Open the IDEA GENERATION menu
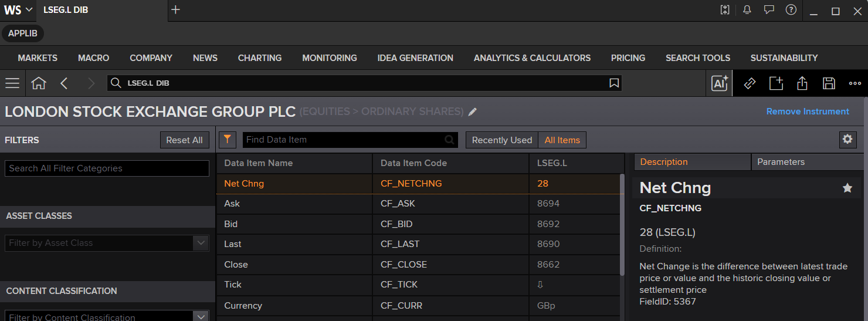 [415, 58]
